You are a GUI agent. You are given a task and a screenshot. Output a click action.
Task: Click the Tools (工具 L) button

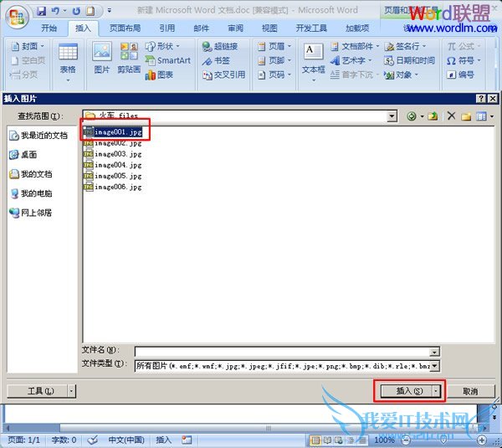[x=37, y=391]
